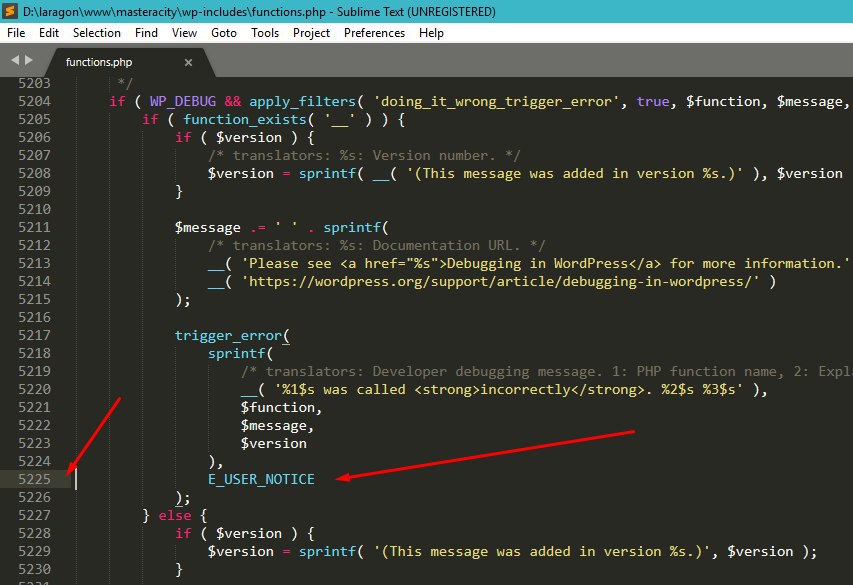The image size is (853, 585).
Task: Open the View menu
Action: click(x=184, y=33)
